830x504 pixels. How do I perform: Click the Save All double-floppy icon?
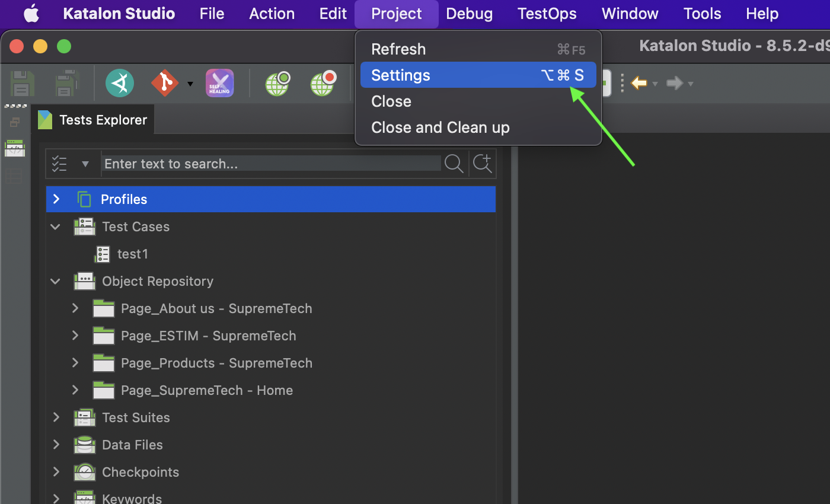click(67, 84)
